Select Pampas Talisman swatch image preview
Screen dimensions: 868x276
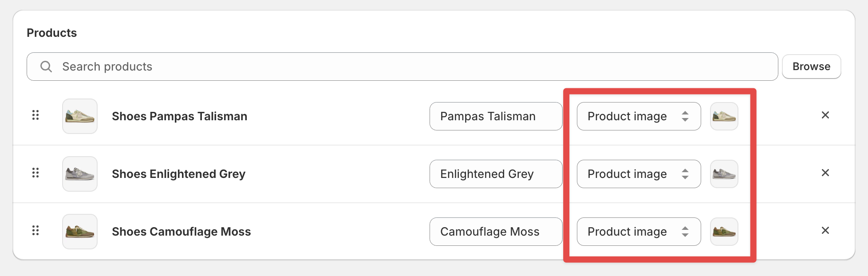pos(724,116)
